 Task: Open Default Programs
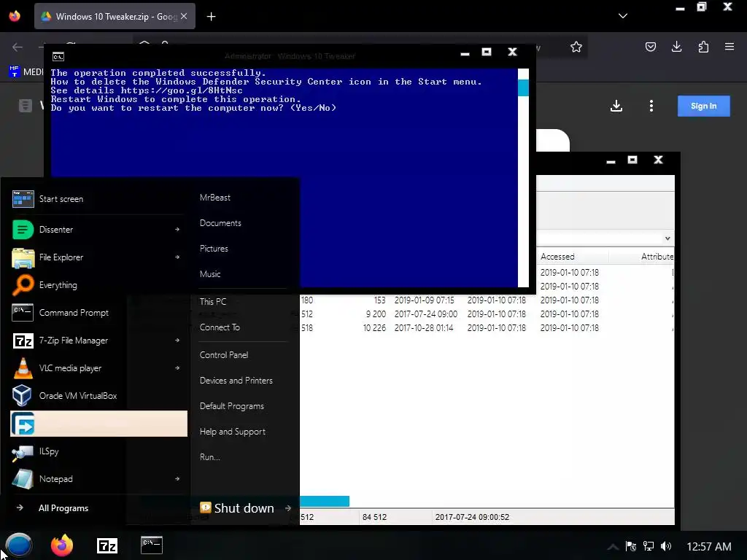coord(232,406)
